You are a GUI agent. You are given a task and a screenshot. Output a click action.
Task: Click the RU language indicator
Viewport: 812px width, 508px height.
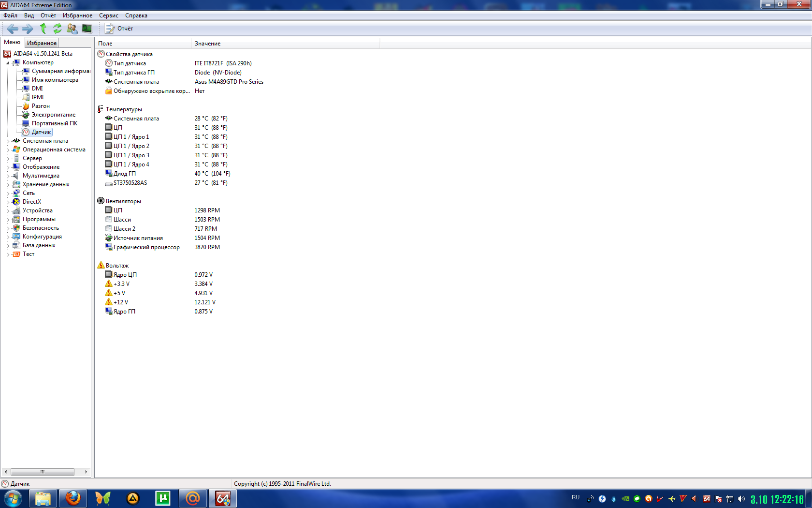(x=576, y=497)
